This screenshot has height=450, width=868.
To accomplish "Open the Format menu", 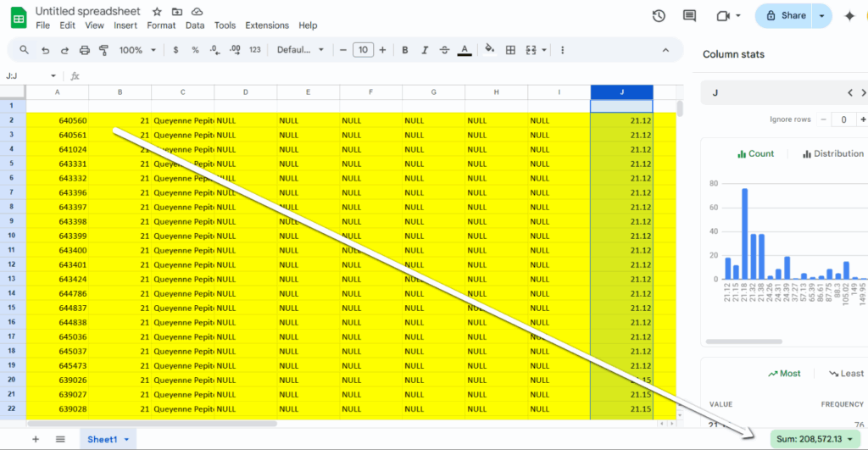I will click(161, 25).
